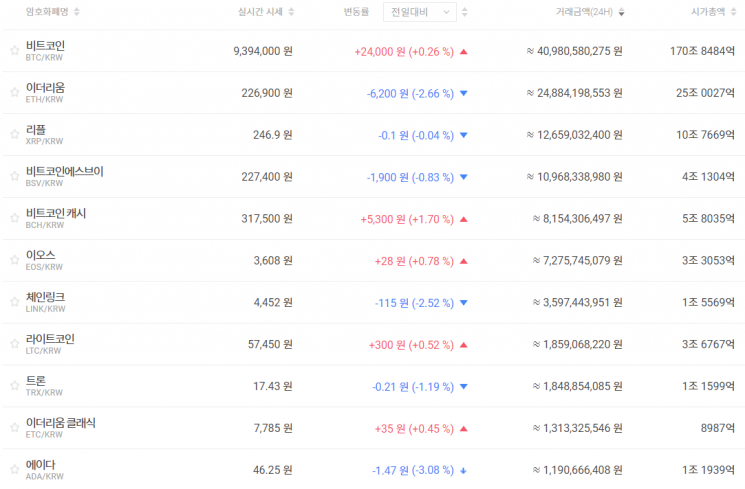This screenshot has height=489, width=745.
Task: Click the 226,900 원 price
Action: pyautogui.click(x=267, y=93)
